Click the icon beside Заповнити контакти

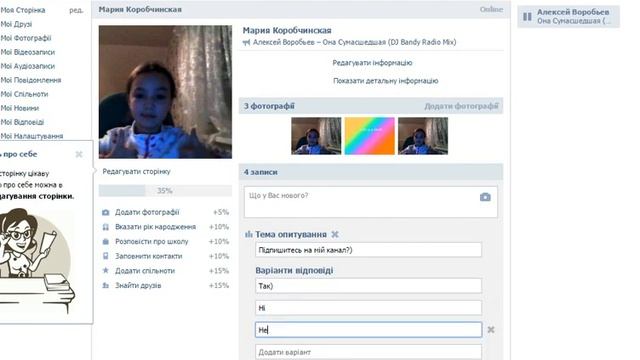click(106, 256)
